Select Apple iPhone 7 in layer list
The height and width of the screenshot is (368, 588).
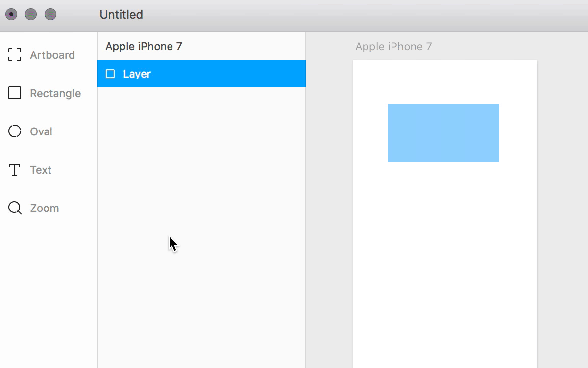tap(144, 46)
